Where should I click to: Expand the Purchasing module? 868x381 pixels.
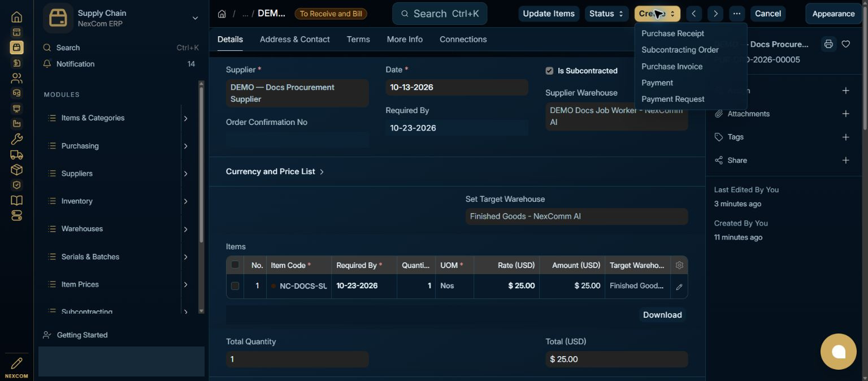[185, 146]
